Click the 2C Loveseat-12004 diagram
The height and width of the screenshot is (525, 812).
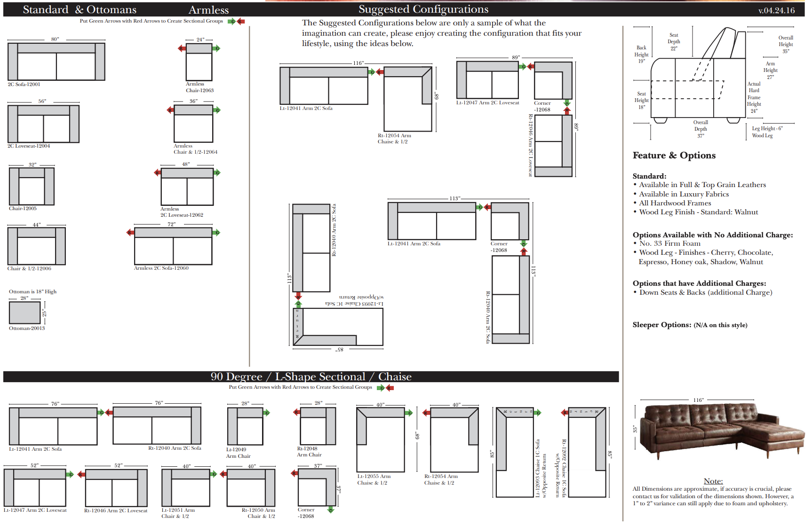click(x=43, y=124)
